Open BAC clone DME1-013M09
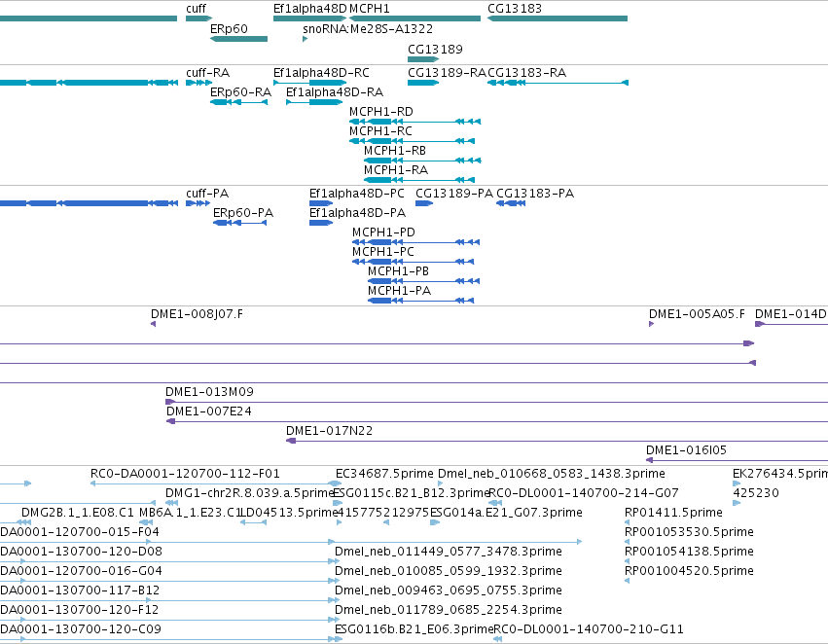 (209, 392)
